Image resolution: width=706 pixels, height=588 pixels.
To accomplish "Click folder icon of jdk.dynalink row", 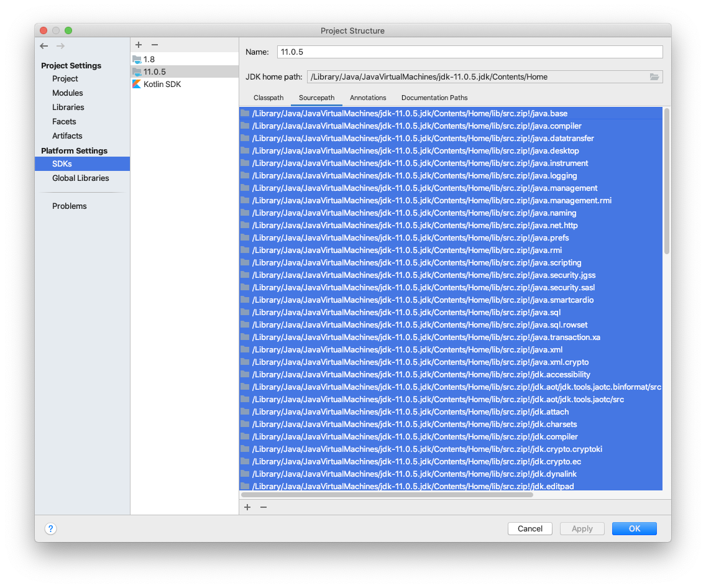I will click(245, 474).
